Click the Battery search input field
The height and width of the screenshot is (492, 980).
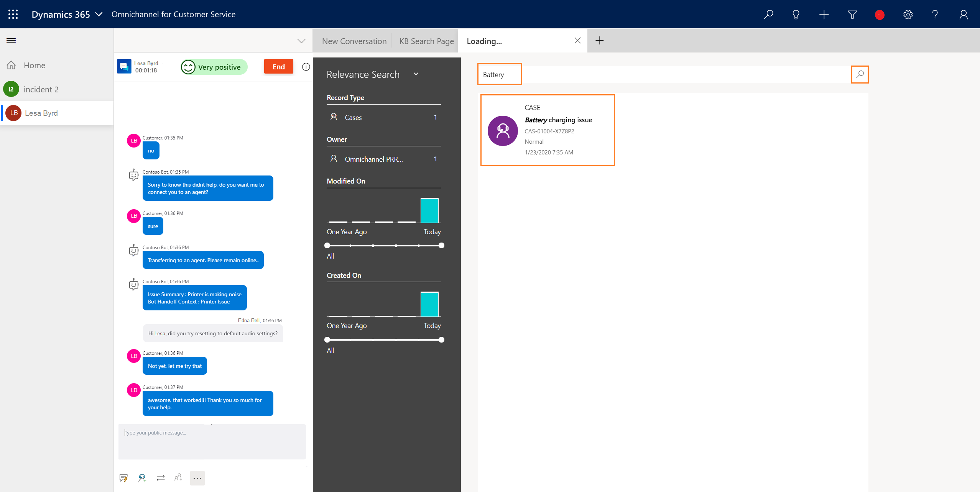499,74
